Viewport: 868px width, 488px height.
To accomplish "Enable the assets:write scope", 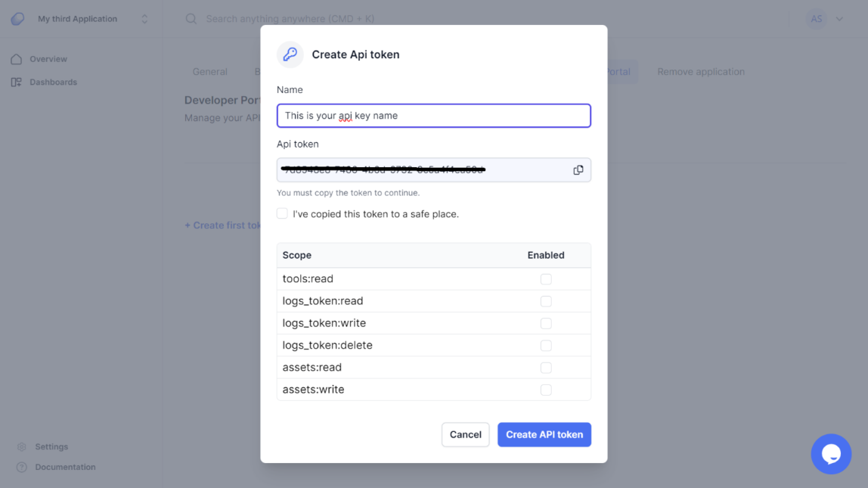I will coord(546,390).
